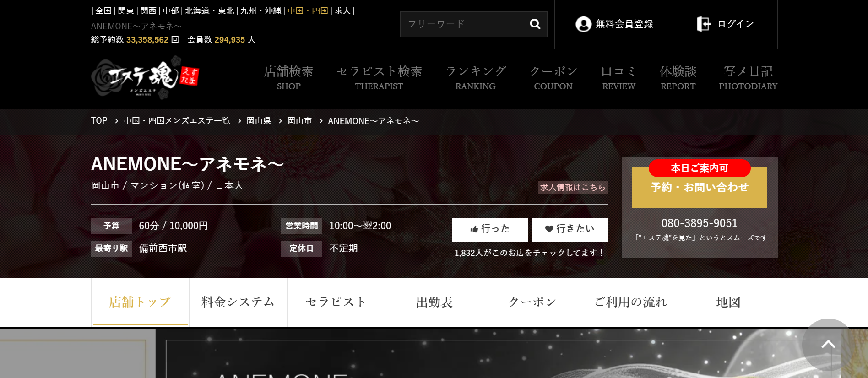The width and height of the screenshot is (868, 378).
Task: Select セラピスト tab
Action: (336, 302)
